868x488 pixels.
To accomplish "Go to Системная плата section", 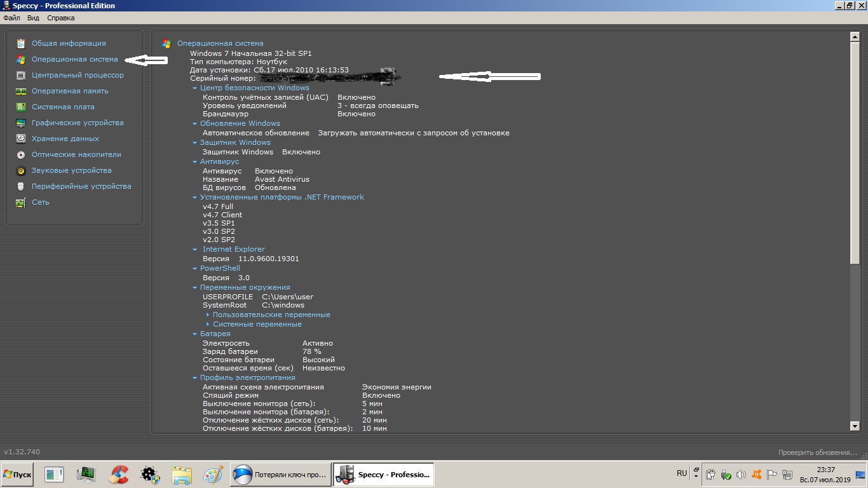I will tap(63, 107).
